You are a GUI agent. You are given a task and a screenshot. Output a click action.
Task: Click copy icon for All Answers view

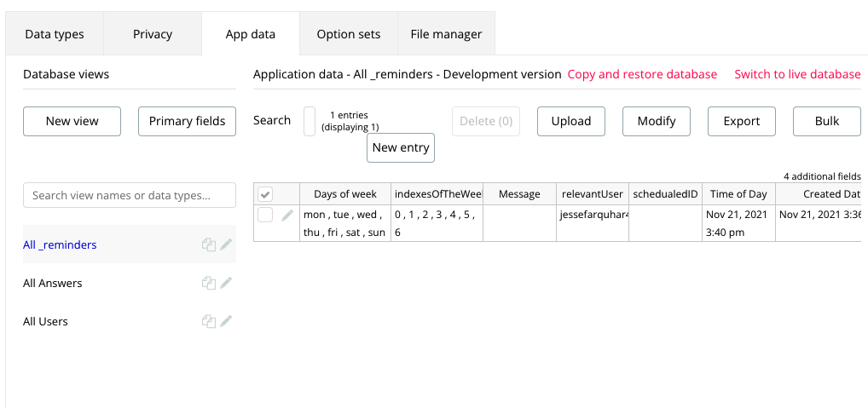[208, 283]
